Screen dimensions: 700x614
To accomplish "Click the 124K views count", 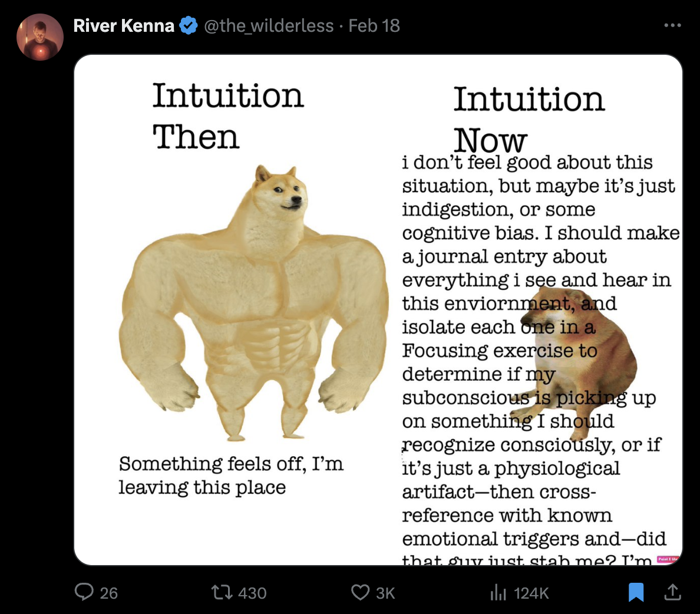I will [531, 593].
